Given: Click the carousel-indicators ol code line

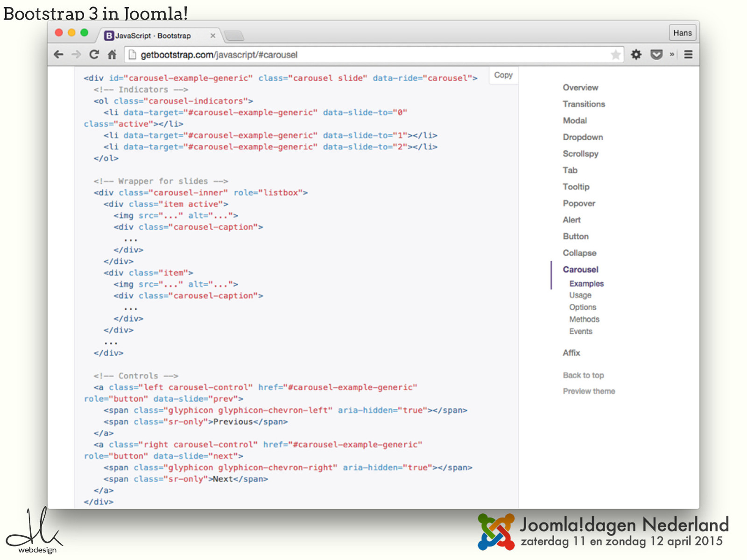Looking at the screenshot, I should [x=173, y=101].
